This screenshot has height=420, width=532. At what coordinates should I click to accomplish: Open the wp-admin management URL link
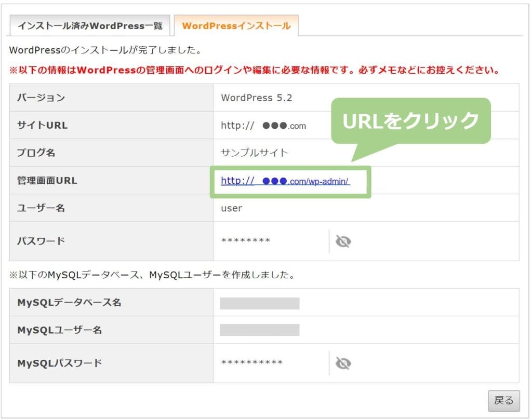pos(285,181)
